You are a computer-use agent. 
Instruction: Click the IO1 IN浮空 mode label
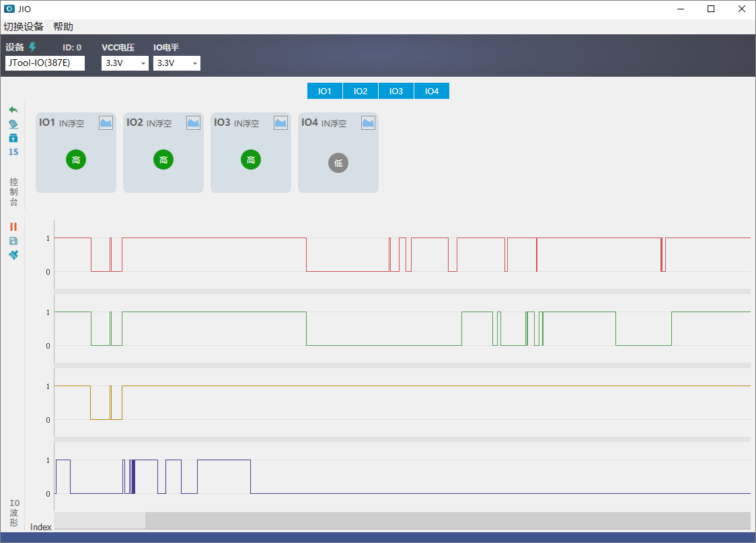tap(71, 123)
